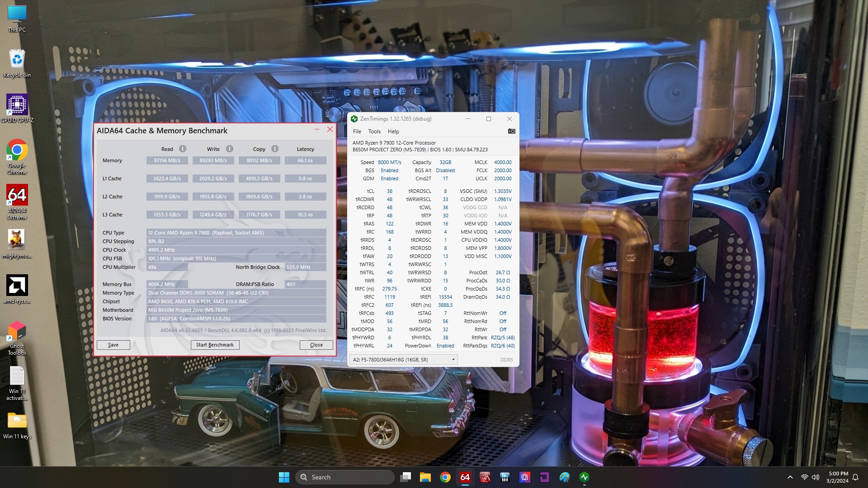The width and height of the screenshot is (868, 488).
Task: Switch to AIDA64 on the taskbar
Action: [465, 477]
